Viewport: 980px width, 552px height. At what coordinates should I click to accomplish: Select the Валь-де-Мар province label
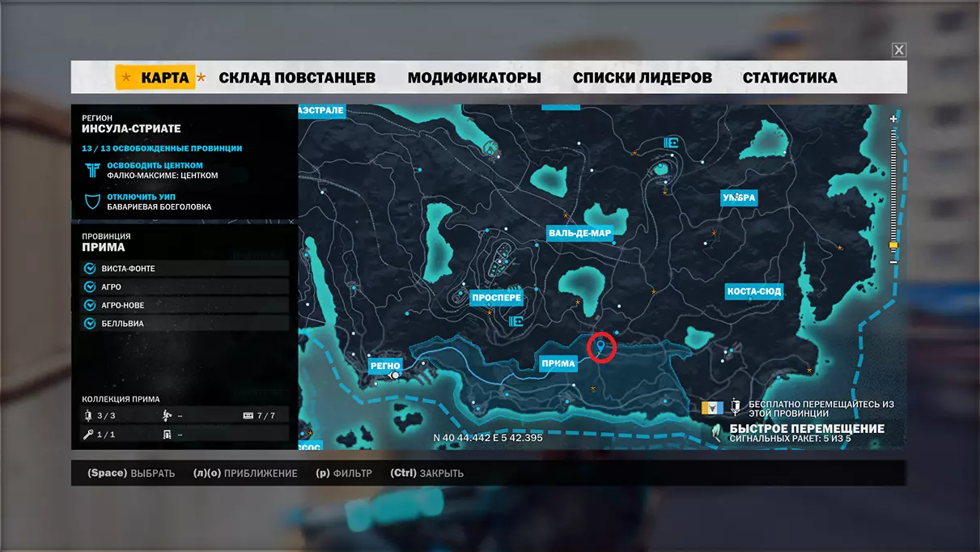click(x=579, y=233)
